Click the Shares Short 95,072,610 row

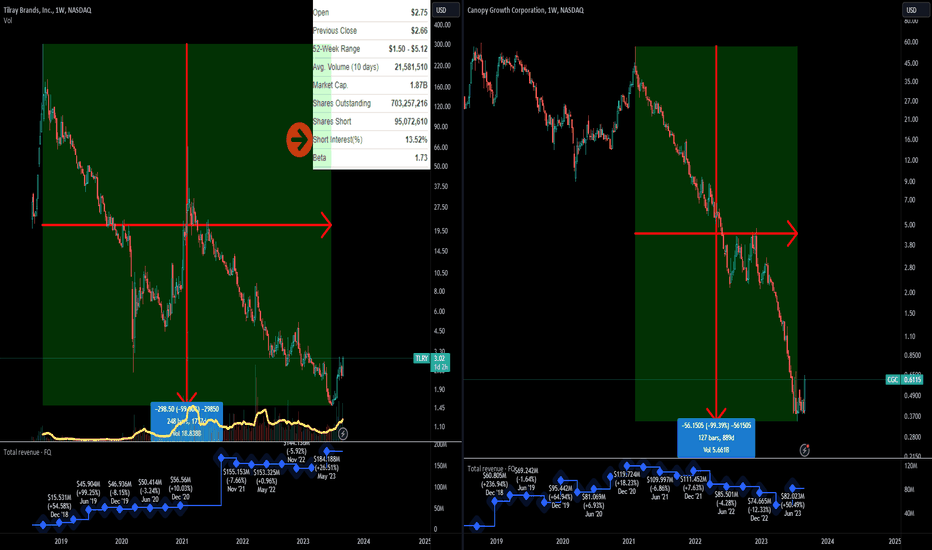point(371,121)
